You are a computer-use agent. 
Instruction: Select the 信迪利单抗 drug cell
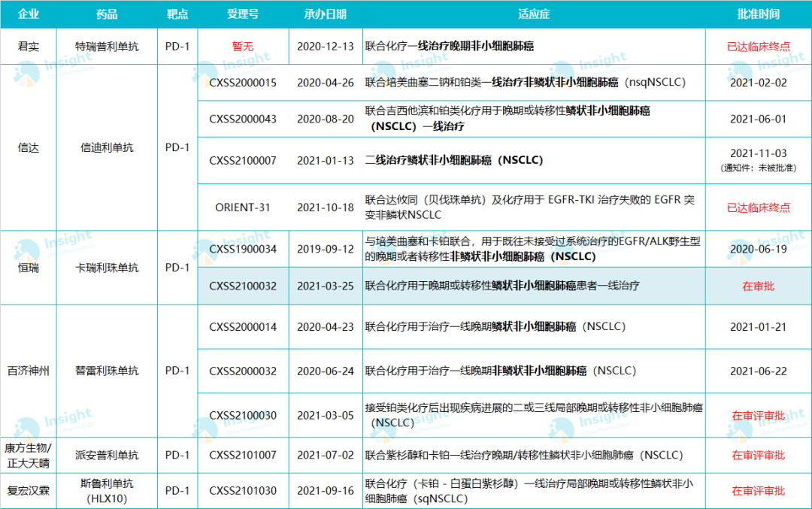pos(107,147)
